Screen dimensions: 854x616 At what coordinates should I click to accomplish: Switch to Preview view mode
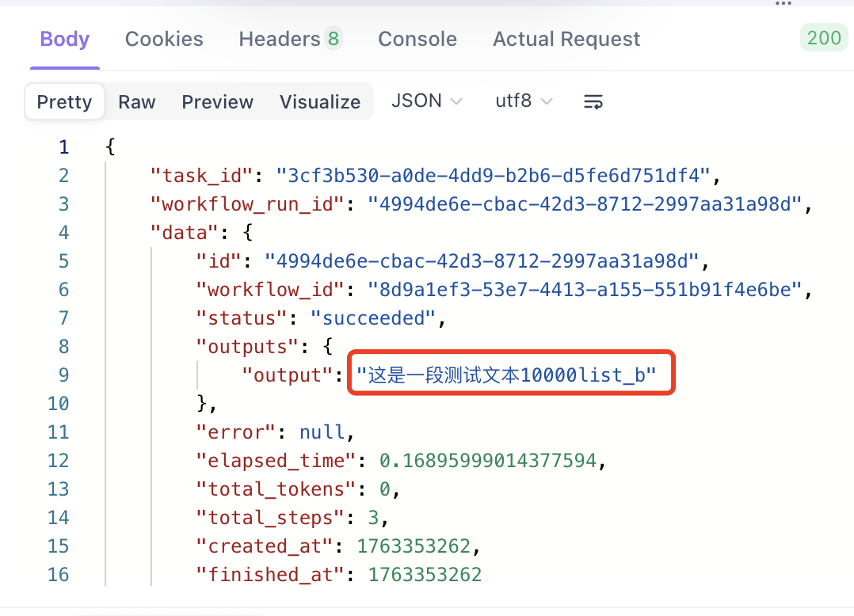(217, 102)
